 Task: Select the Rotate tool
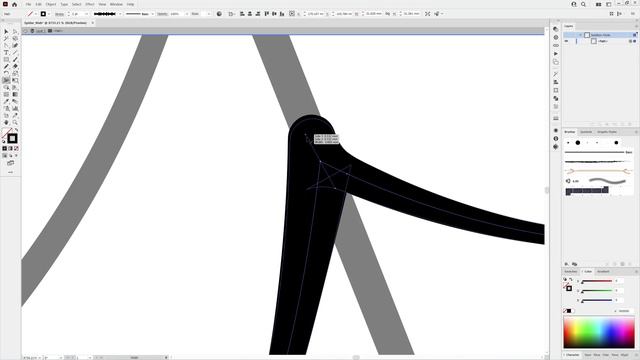[6, 73]
